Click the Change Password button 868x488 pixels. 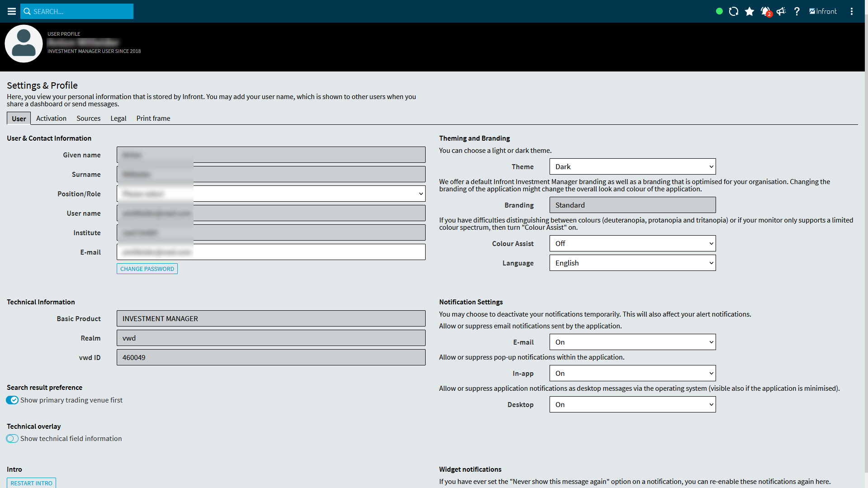pos(147,269)
